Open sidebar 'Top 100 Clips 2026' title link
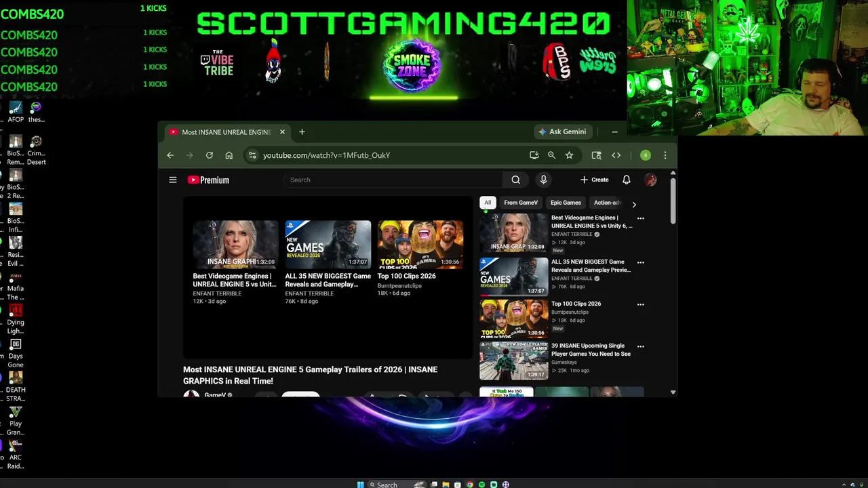Viewport: 868px width, 488px height. click(576, 304)
